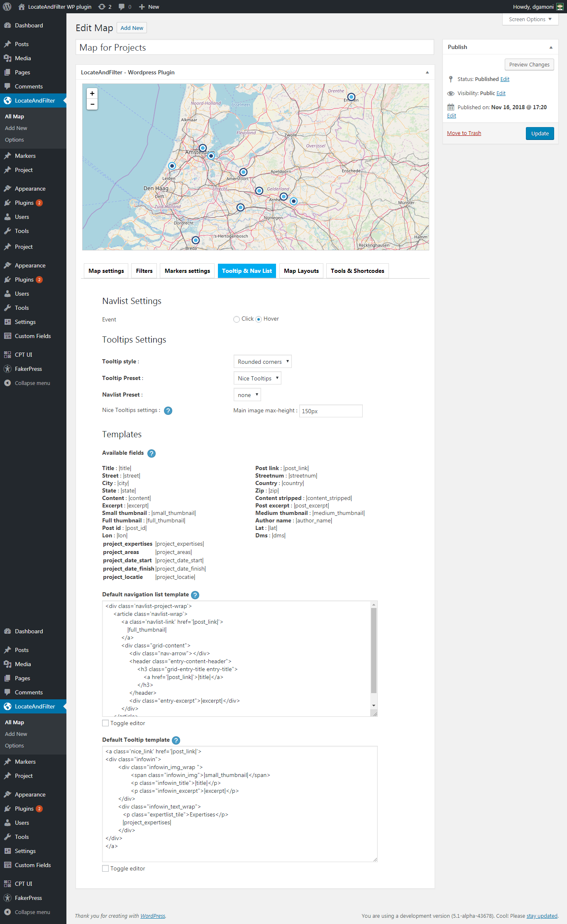Expand the Screen Options panel
This screenshot has height=924, width=567.
(530, 19)
